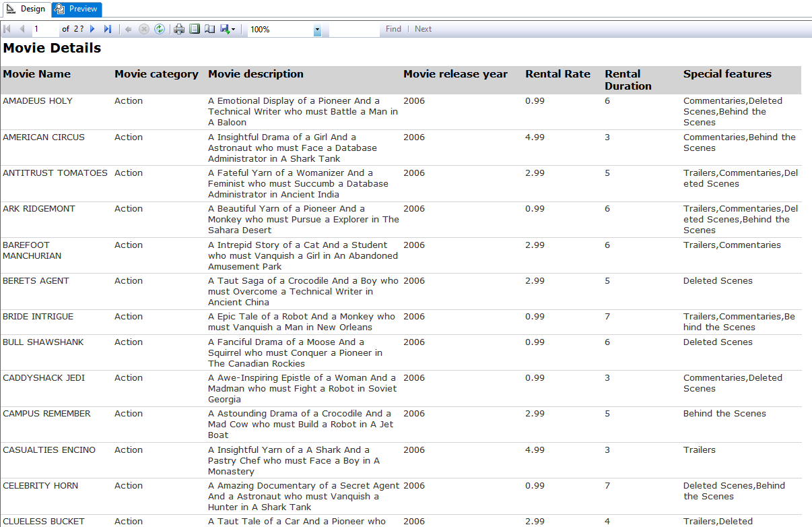Toggle print layout view
Image resolution: width=812 pixels, height=527 pixels.
point(195,29)
